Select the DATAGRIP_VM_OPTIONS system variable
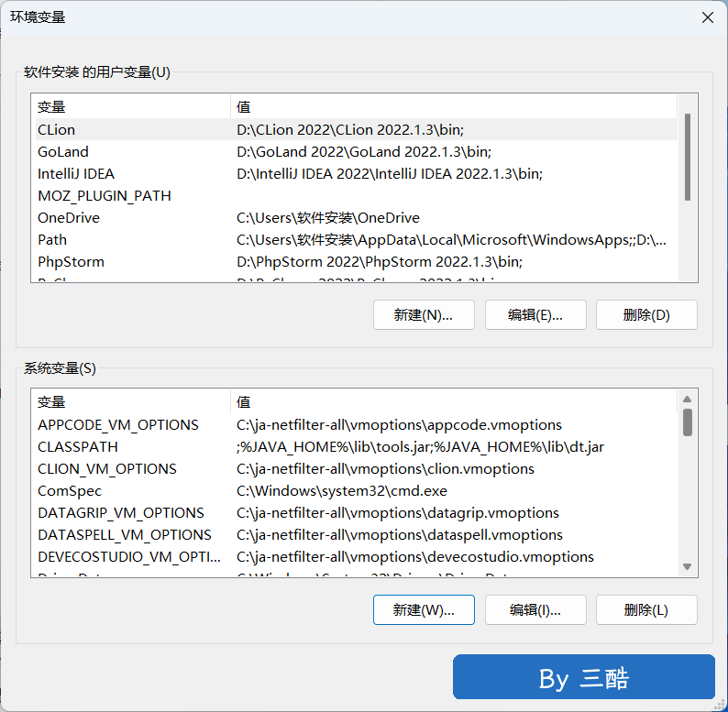 tap(356, 513)
